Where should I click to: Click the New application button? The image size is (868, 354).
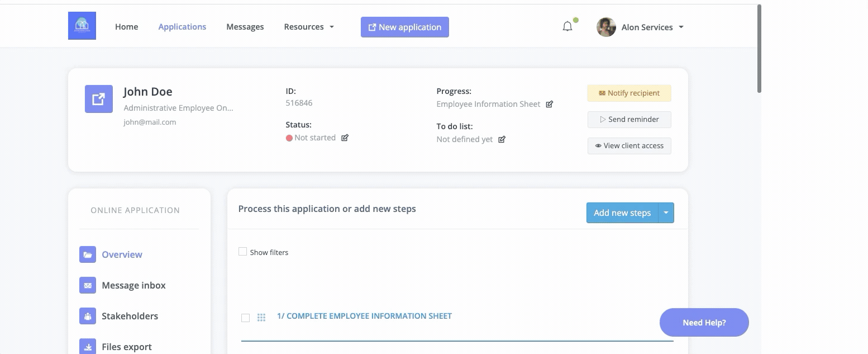405,27
